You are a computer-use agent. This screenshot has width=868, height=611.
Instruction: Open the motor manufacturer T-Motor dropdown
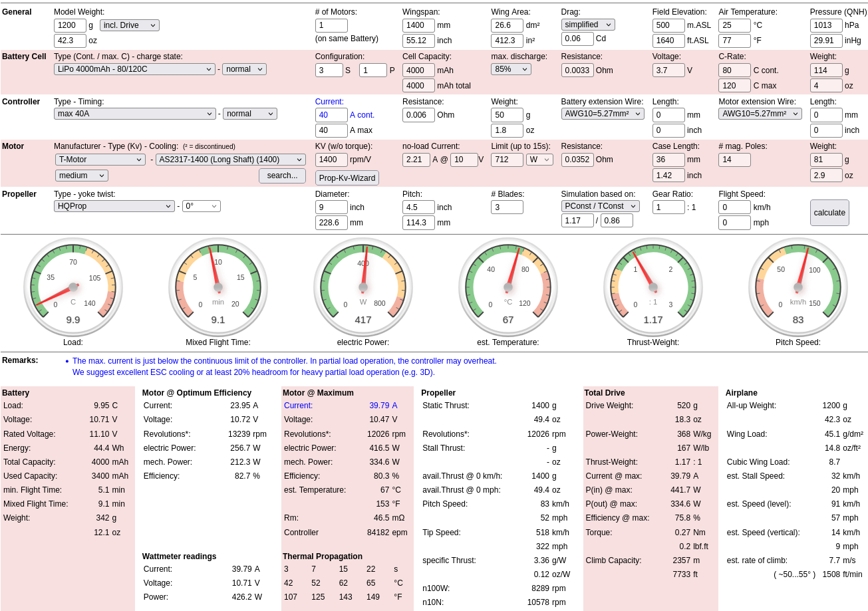[100, 160]
